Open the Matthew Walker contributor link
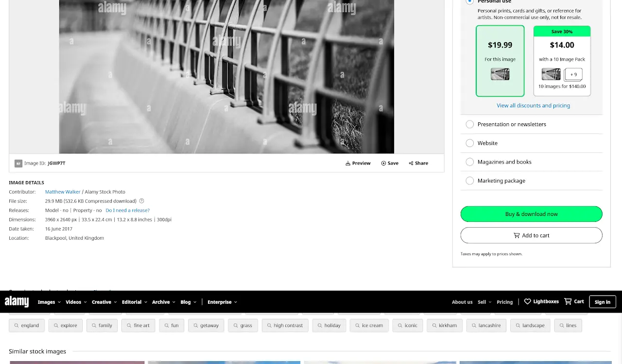The height and width of the screenshot is (364, 622). pyautogui.click(x=63, y=192)
